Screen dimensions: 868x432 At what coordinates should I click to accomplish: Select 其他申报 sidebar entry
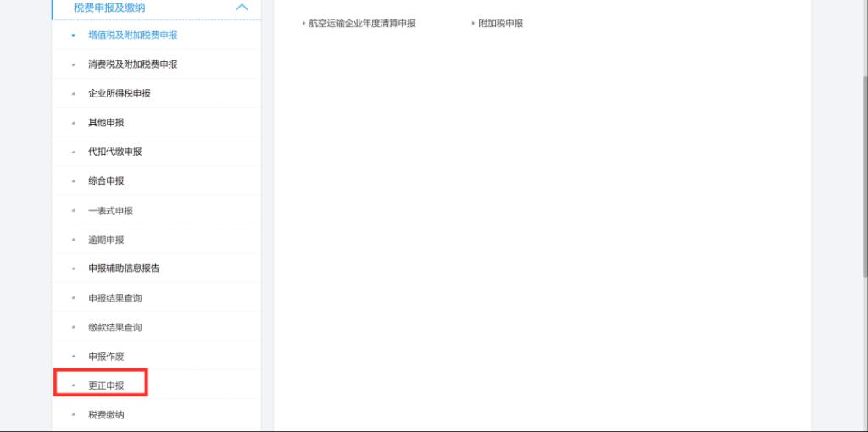(106, 122)
